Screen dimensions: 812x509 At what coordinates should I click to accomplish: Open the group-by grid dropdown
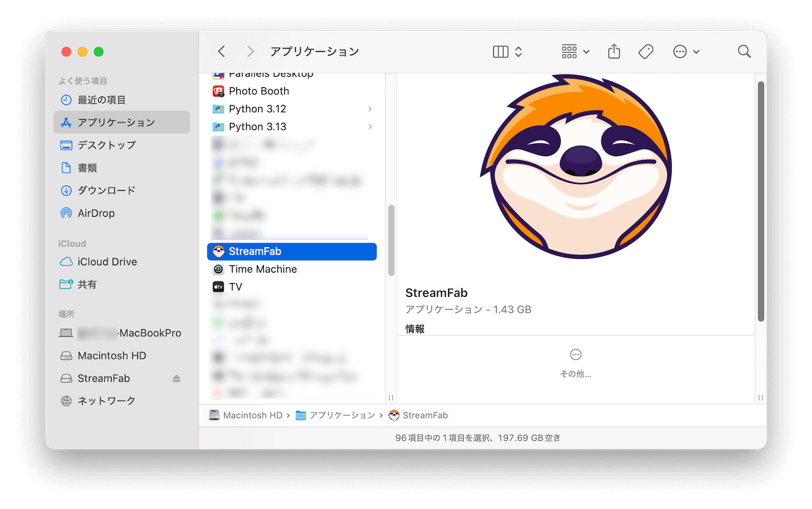pyautogui.click(x=576, y=51)
